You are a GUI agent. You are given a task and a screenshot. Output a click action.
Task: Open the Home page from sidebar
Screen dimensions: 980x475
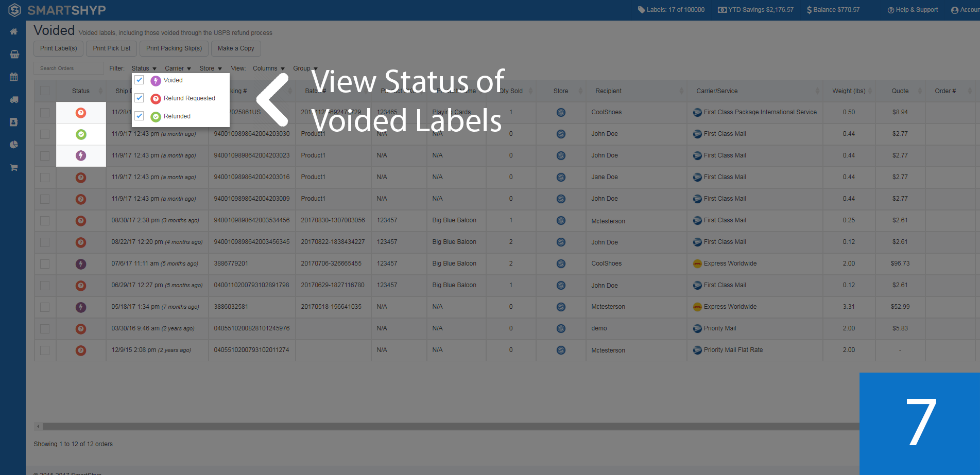tap(14, 32)
